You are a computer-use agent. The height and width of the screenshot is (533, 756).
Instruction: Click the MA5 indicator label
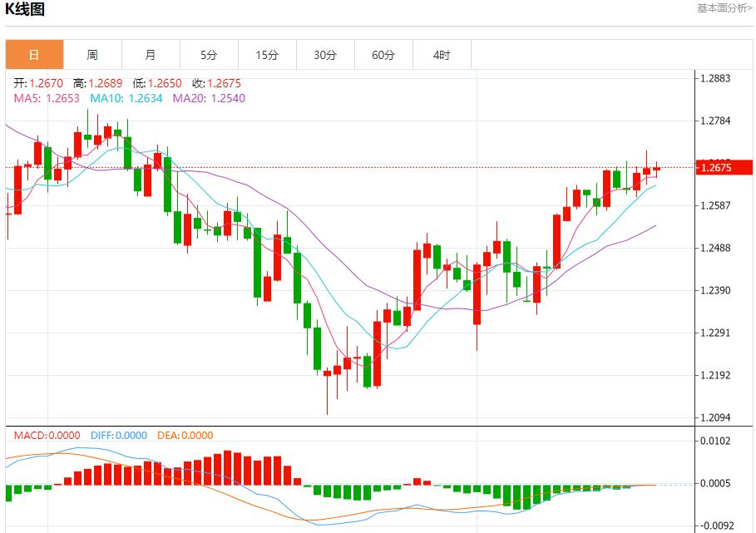click(x=47, y=98)
